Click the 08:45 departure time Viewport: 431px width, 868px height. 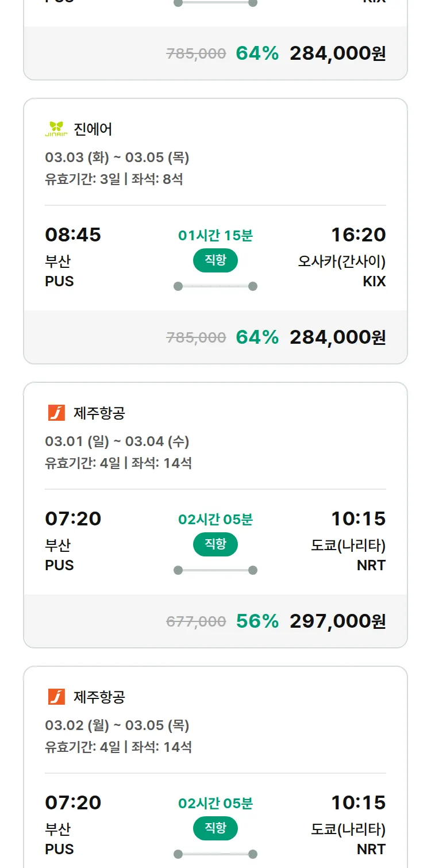tap(73, 235)
